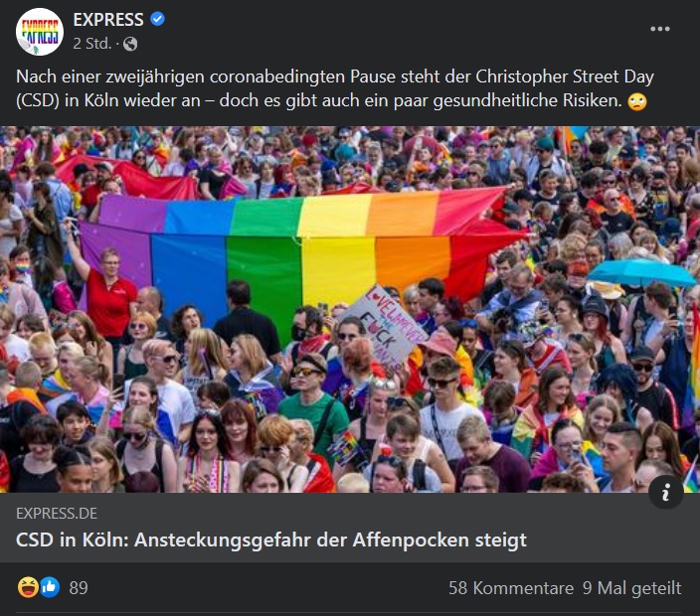Click the laughing Haha reaction icon
This screenshot has height=616, width=700.
coord(28,587)
